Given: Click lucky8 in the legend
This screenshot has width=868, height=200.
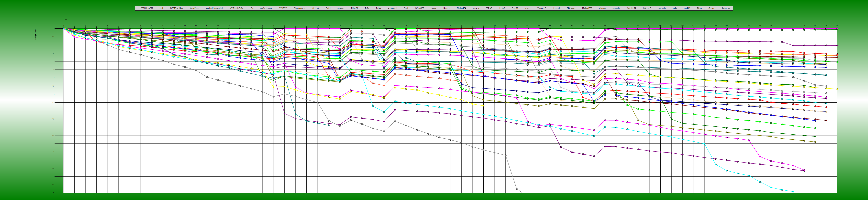Looking at the screenshot, I should (x=502, y=8).
